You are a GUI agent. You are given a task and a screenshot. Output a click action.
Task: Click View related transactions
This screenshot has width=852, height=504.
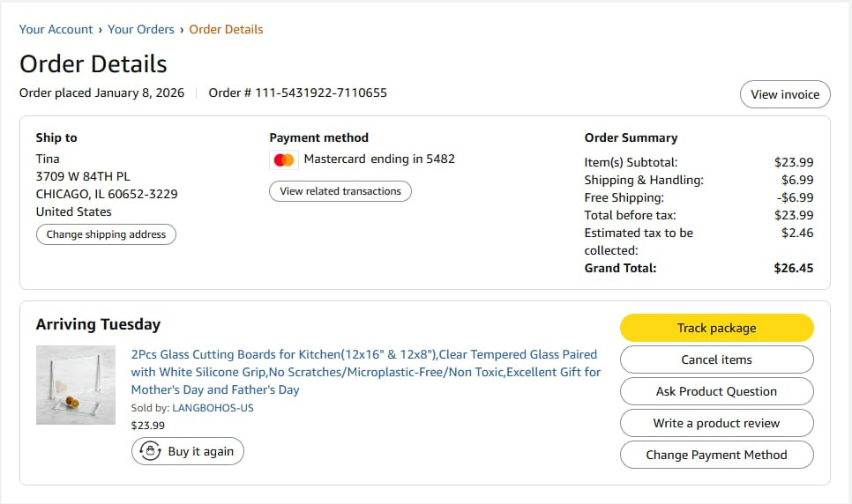point(340,191)
